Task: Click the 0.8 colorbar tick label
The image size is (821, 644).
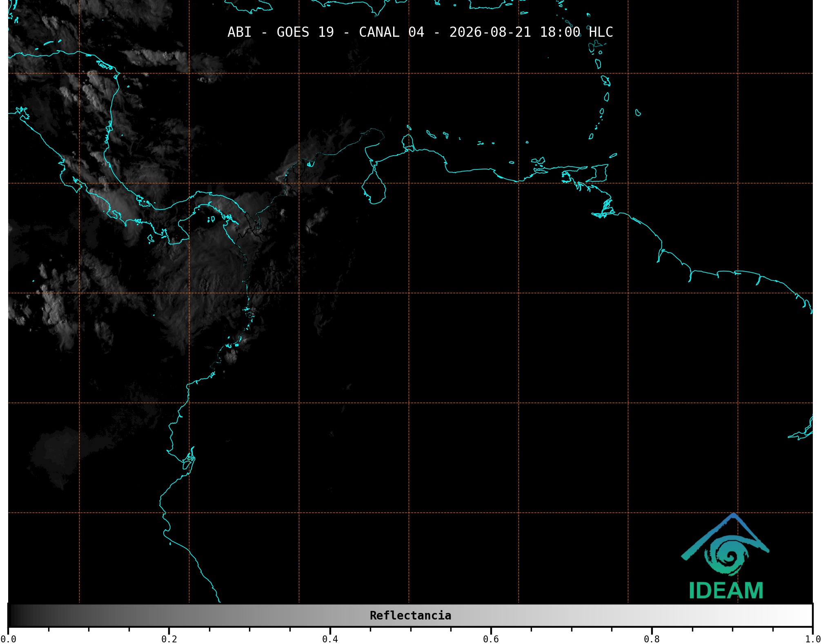Action: coord(652,639)
